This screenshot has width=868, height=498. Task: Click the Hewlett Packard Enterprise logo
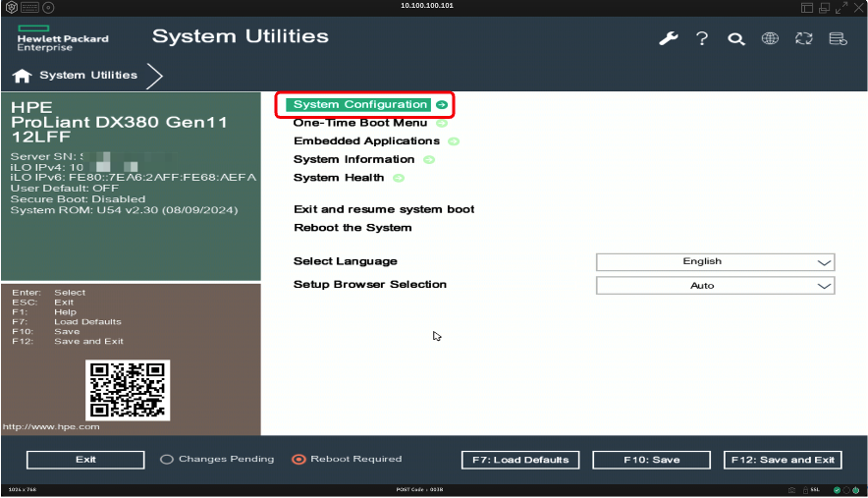[x=62, y=38]
